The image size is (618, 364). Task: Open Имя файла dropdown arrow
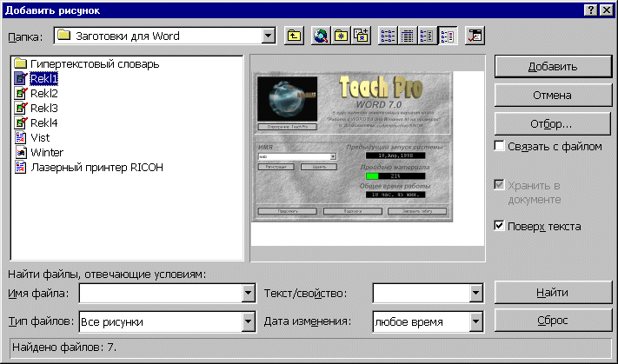tap(248, 293)
